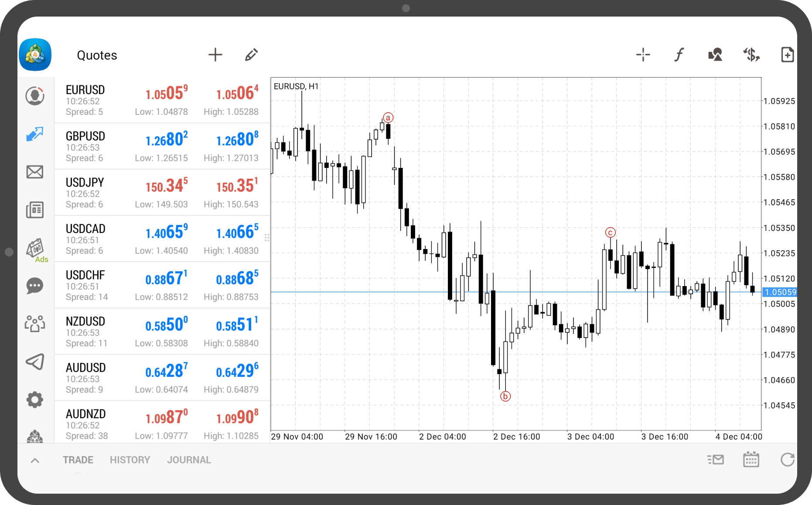The width and height of the screenshot is (812, 505).
Task: Open the chat bubble icon in sidebar
Action: (35, 286)
